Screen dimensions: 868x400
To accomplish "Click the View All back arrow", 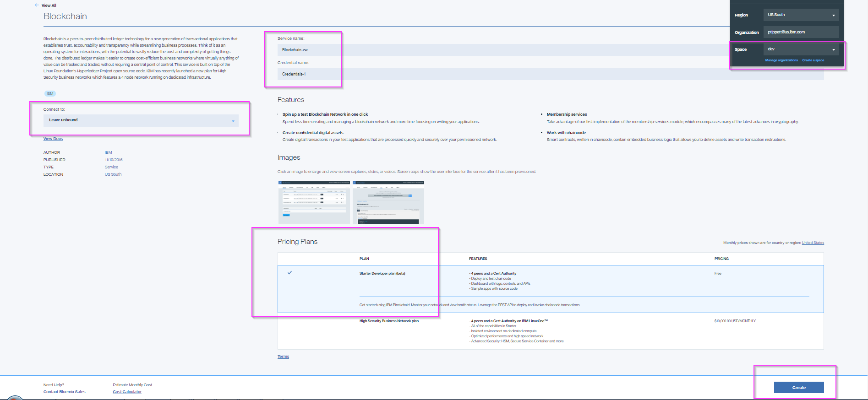I will [37, 5].
